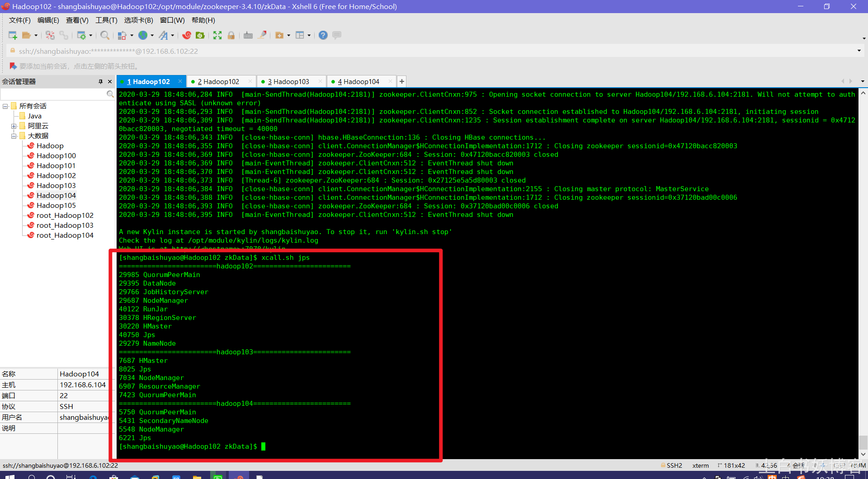Click the session manager search field
This screenshot has height=479, width=868.
coord(53,94)
